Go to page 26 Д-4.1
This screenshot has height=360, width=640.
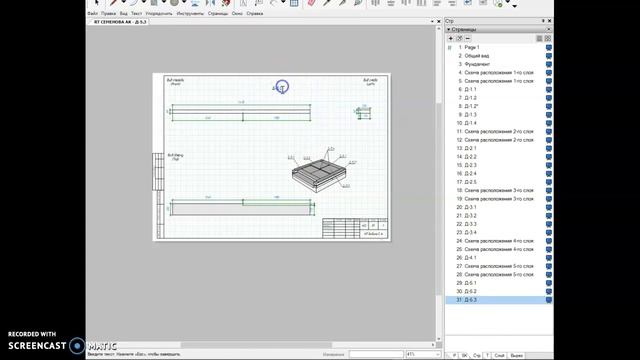coord(470,258)
